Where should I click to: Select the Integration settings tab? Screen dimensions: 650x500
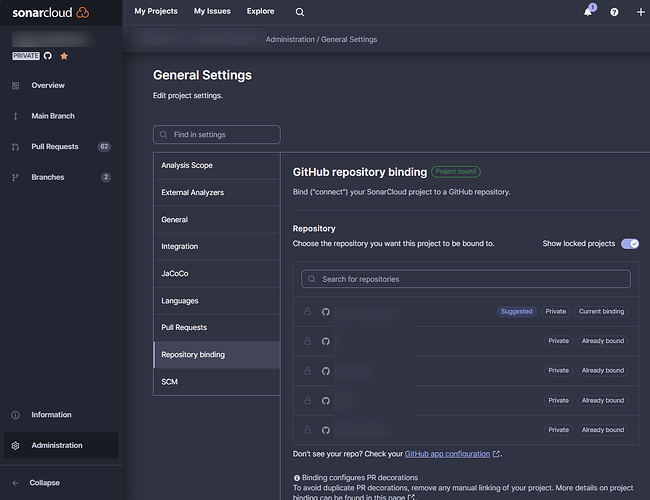(217, 246)
